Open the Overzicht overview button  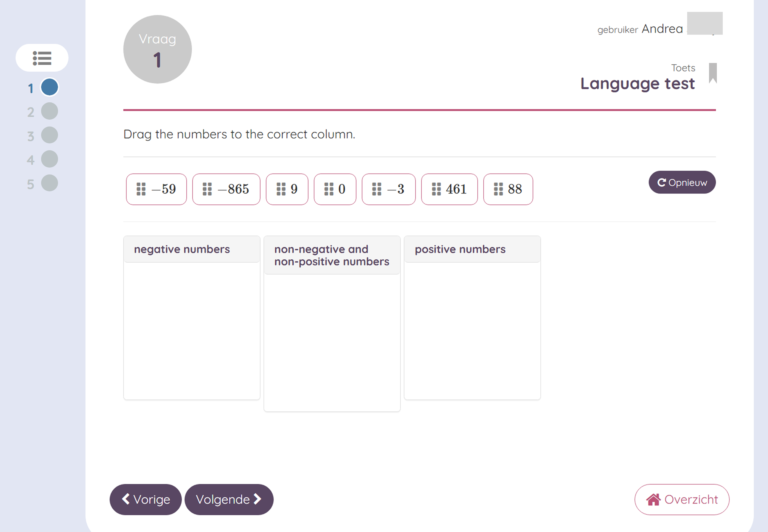coord(682,499)
